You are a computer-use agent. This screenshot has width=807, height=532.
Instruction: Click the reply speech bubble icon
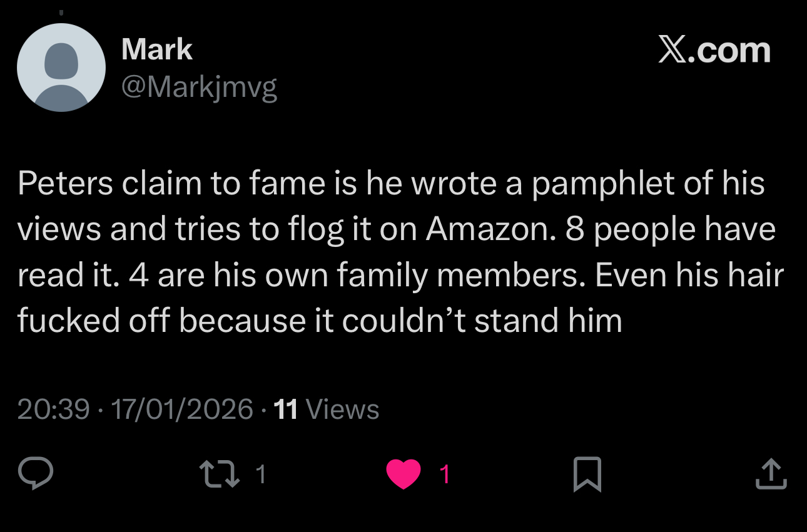[x=35, y=474]
